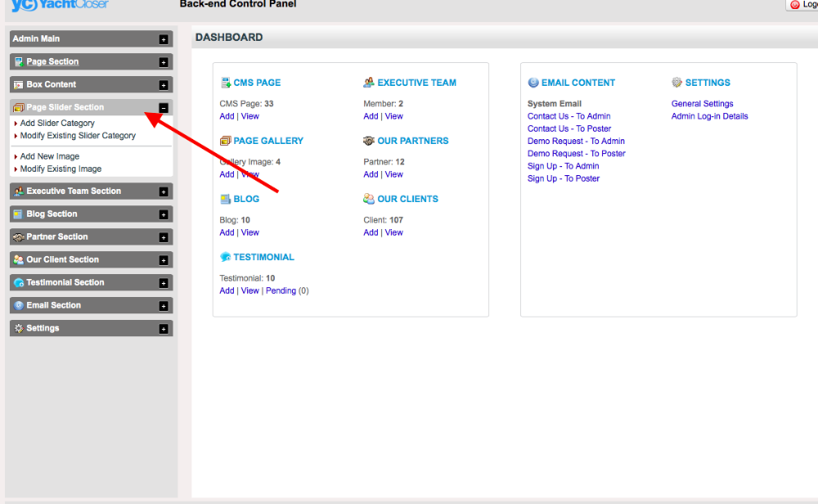Click Add link under CMS Page
Image resolution: width=818 pixels, height=504 pixels.
[227, 116]
